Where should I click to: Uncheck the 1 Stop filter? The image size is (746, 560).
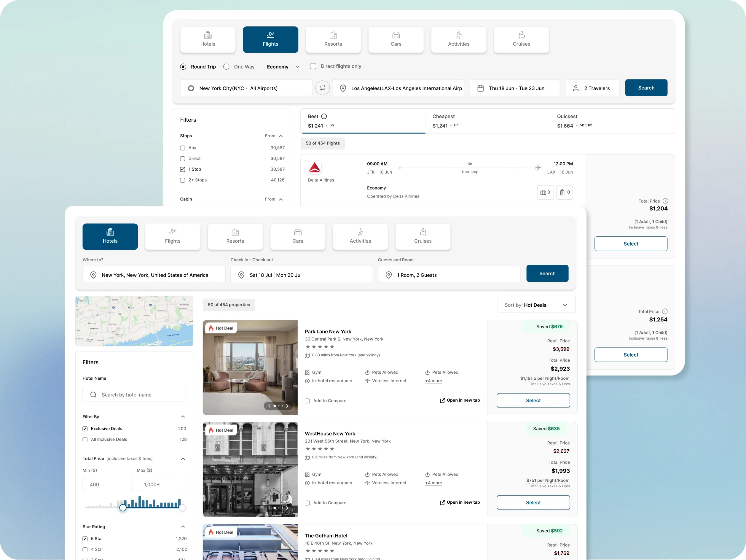pyautogui.click(x=182, y=169)
